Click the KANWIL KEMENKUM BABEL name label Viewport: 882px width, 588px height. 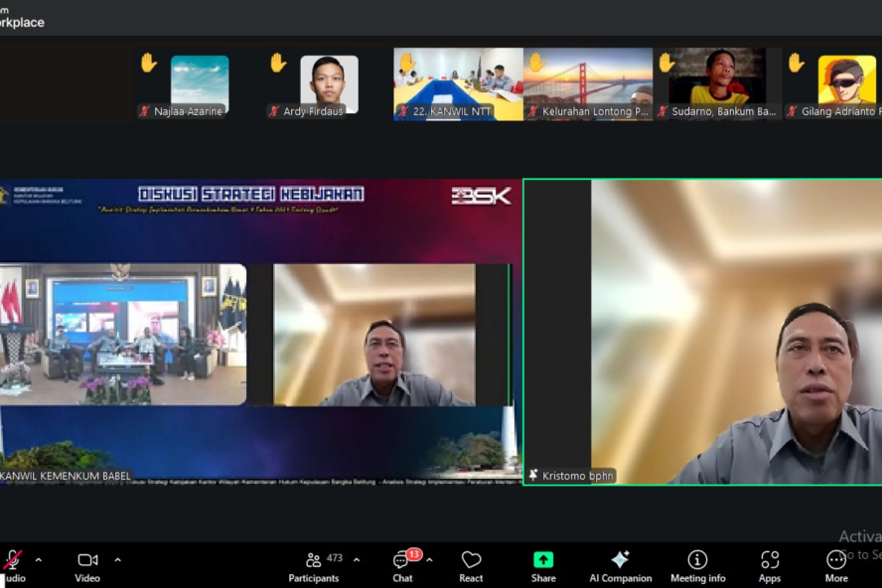tap(66, 476)
